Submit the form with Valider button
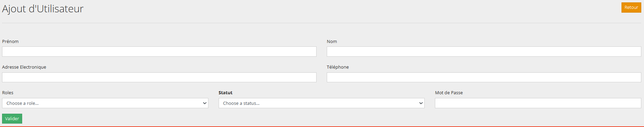This screenshot has width=644, height=127. (x=12, y=118)
